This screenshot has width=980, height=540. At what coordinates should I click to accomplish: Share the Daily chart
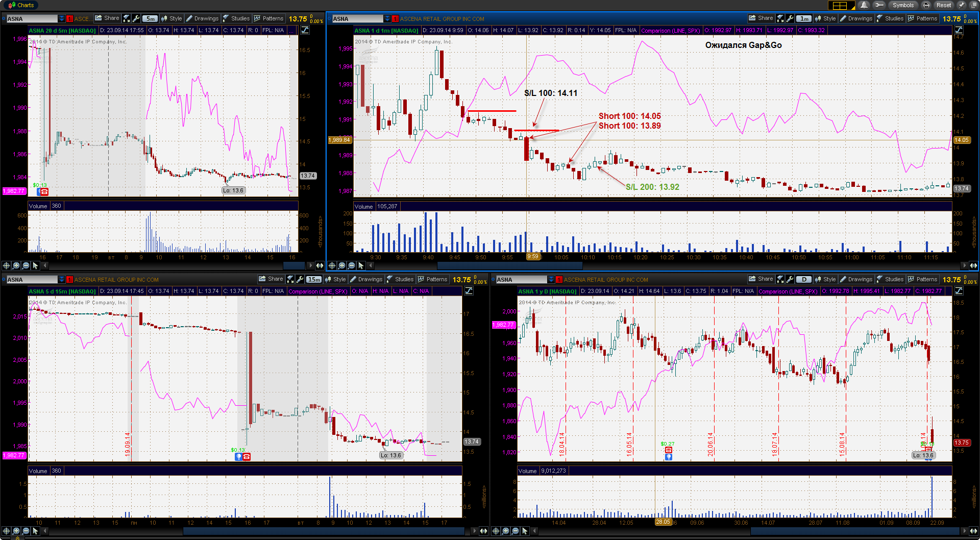point(761,279)
